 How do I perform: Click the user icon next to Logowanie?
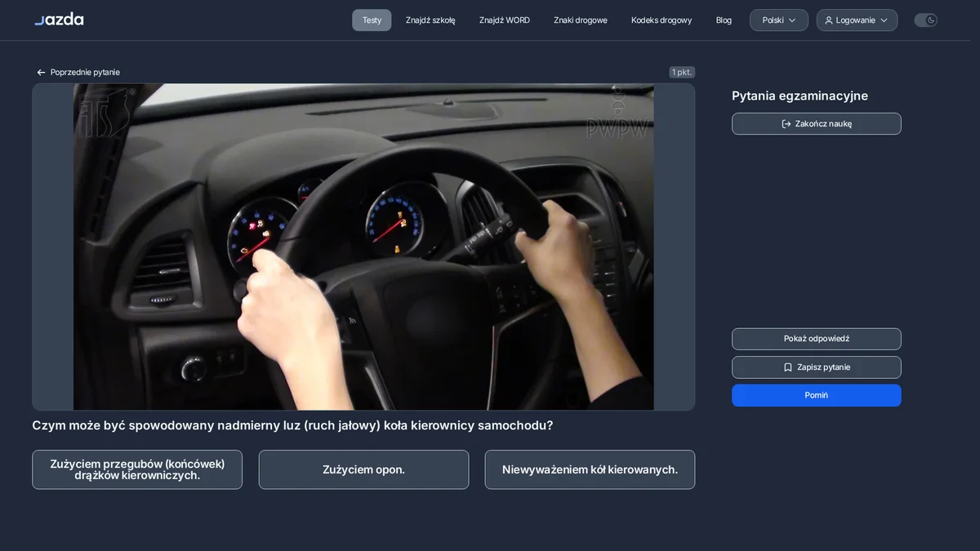tap(829, 20)
